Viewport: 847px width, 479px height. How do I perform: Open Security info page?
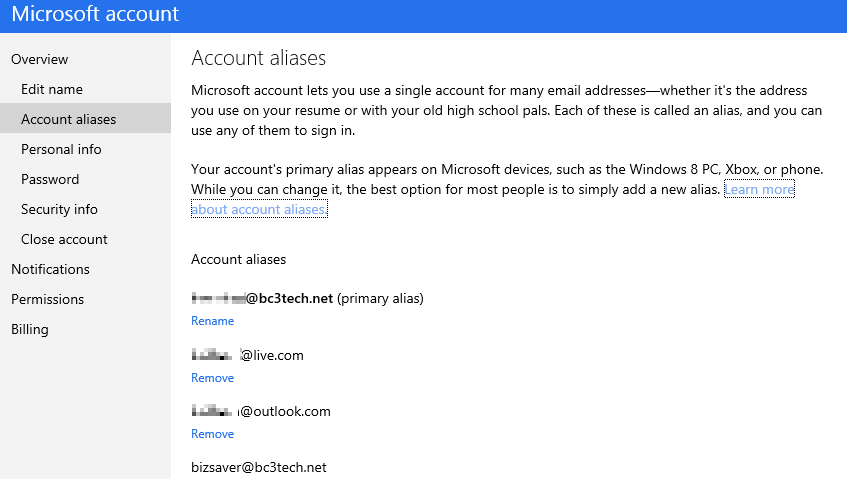tap(59, 210)
